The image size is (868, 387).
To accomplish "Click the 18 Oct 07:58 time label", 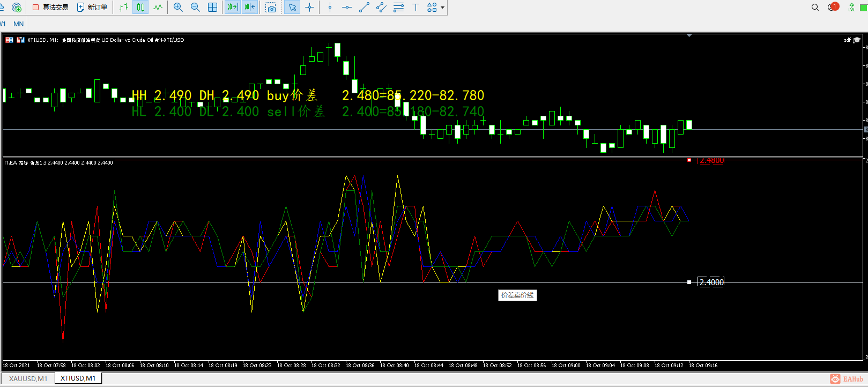I will coord(51,366).
